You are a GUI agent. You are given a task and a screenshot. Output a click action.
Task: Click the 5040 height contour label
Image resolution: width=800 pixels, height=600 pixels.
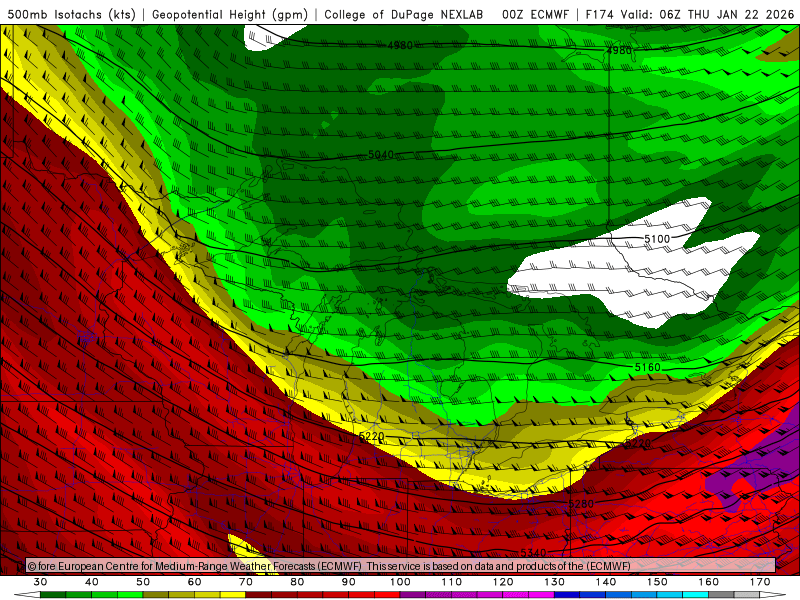click(381, 155)
